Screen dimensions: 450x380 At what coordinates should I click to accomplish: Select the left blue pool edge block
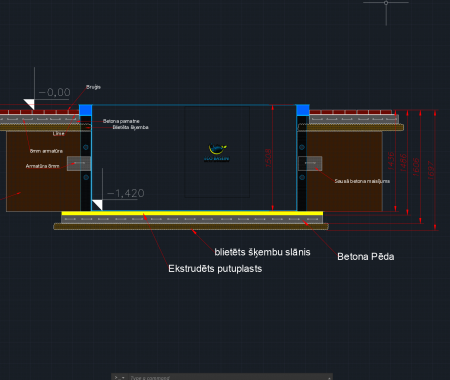[x=85, y=110]
